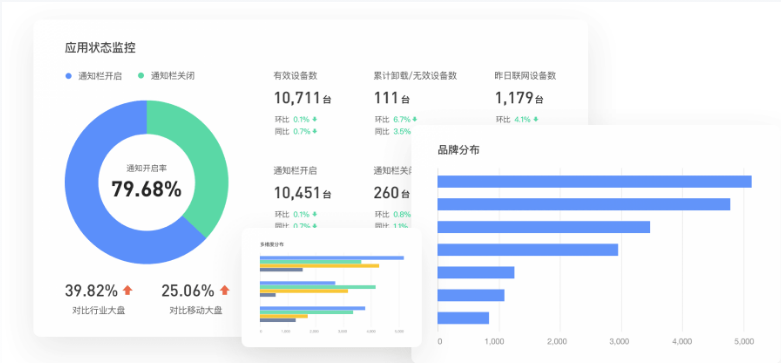Click the 260 台 value
Image resolution: width=781 pixels, height=363 pixels.
(391, 193)
